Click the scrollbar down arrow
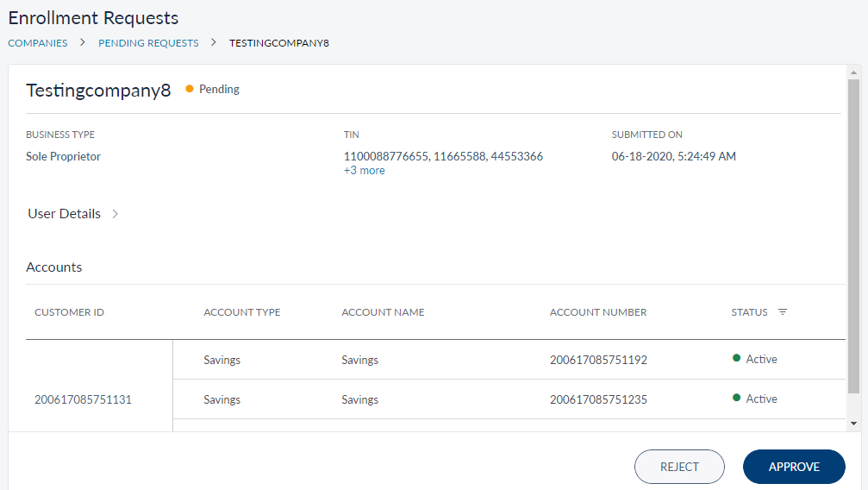Image resolution: width=868 pixels, height=490 pixels. [x=853, y=424]
